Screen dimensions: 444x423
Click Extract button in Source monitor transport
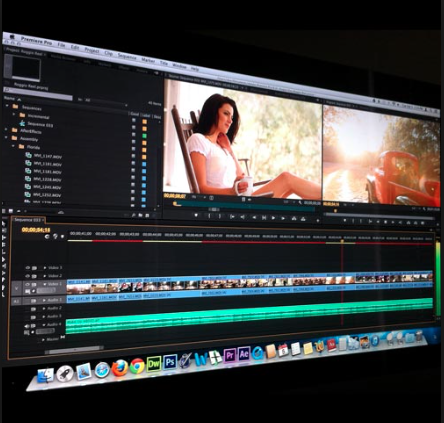point(303,219)
